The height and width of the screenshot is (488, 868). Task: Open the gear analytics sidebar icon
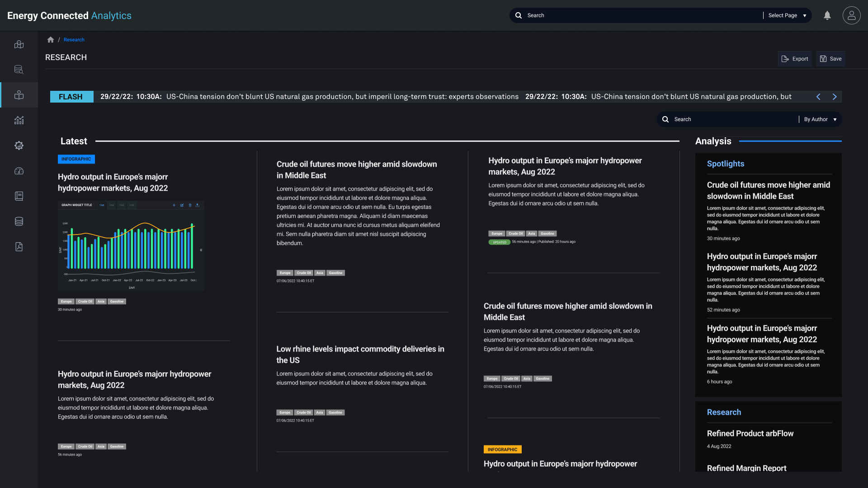tap(19, 145)
